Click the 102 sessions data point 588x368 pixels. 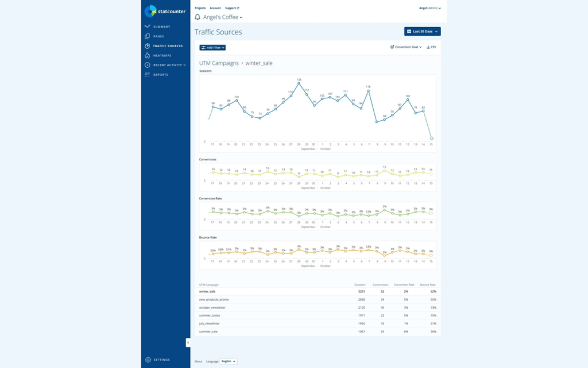(x=408, y=100)
